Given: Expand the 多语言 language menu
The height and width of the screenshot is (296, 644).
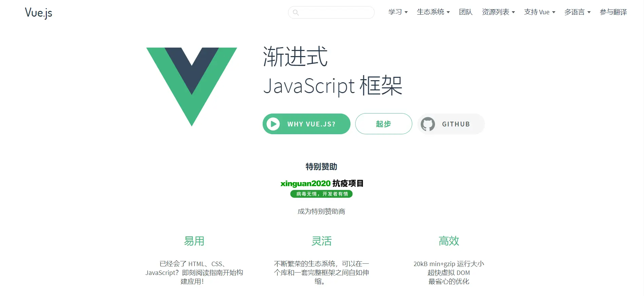Looking at the screenshot, I should pyautogui.click(x=577, y=12).
